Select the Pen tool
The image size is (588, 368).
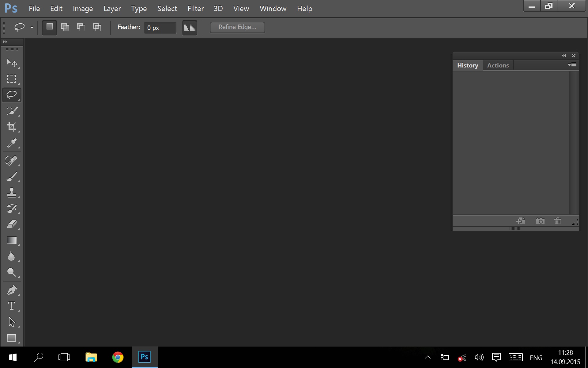12,290
